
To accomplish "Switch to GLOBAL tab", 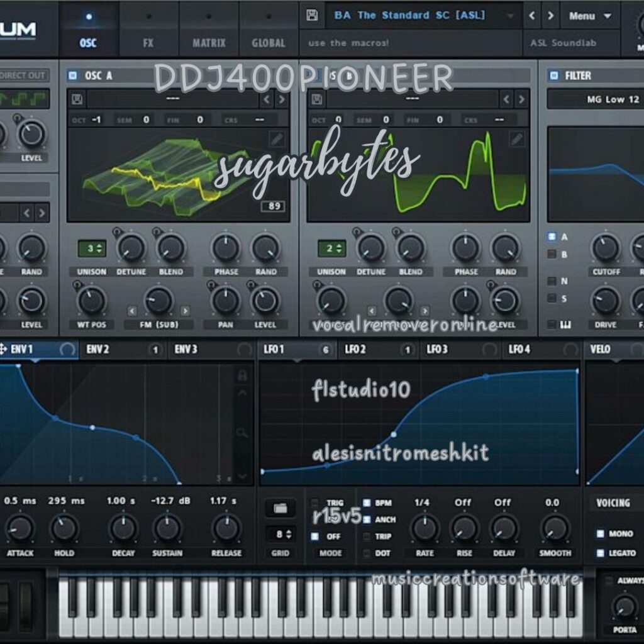I will [x=269, y=30].
